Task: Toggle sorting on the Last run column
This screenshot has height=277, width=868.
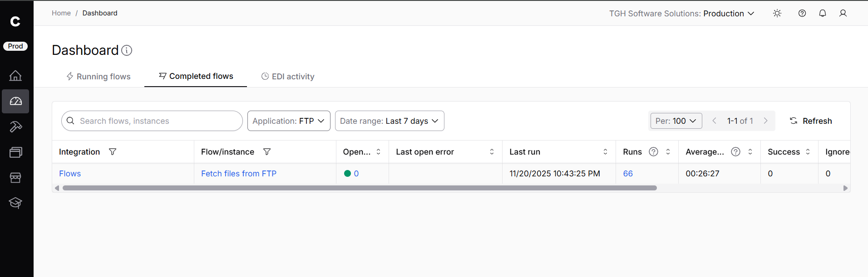Action: [x=605, y=152]
